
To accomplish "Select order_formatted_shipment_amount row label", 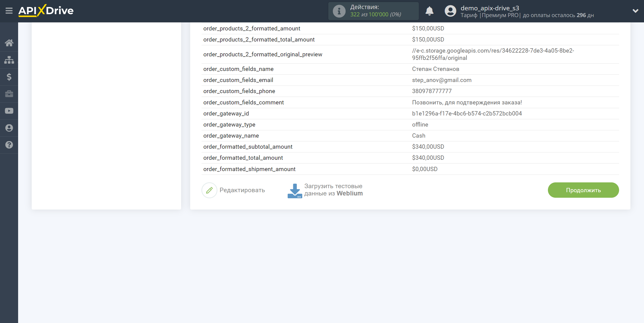I will [x=249, y=169].
